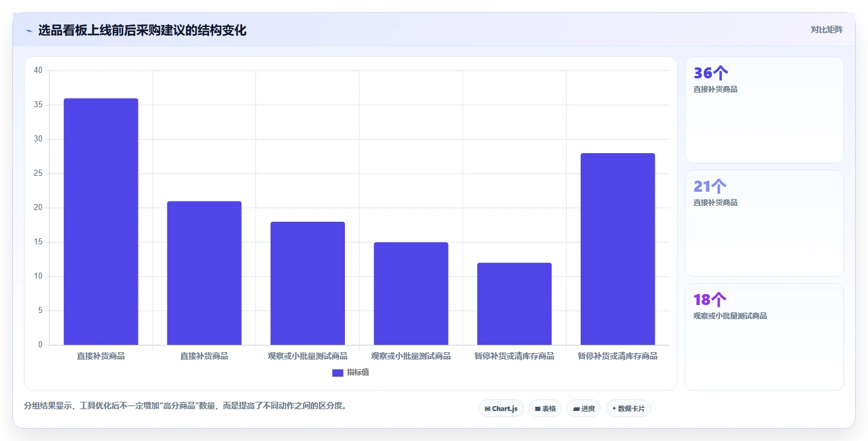Click the y-axis tick label 40
The image size is (868, 441).
pyautogui.click(x=38, y=70)
